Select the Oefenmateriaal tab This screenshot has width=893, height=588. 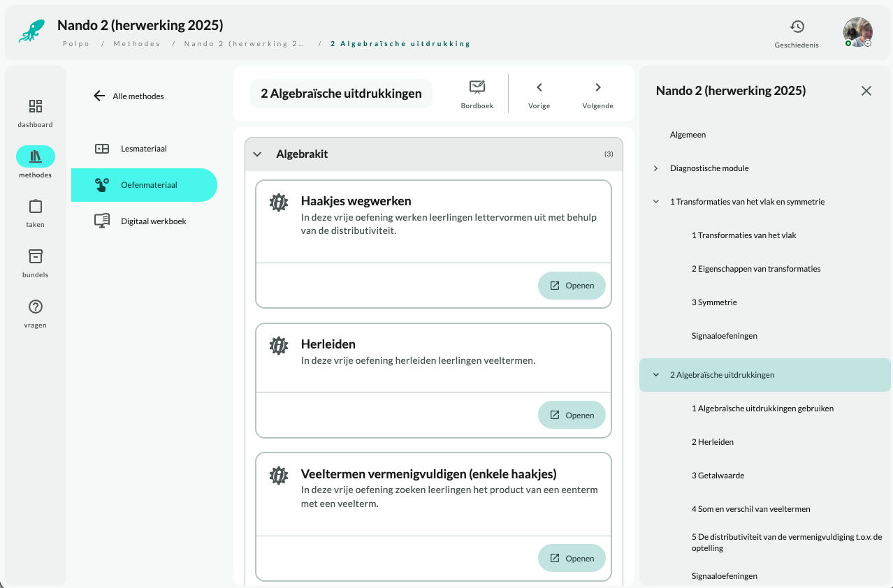click(144, 185)
